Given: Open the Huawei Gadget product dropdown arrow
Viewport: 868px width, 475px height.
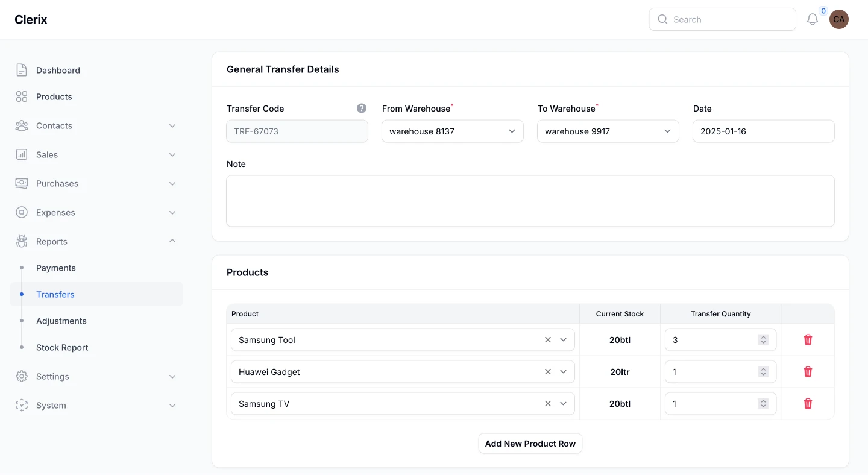Looking at the screenshot, I should 564,372.
